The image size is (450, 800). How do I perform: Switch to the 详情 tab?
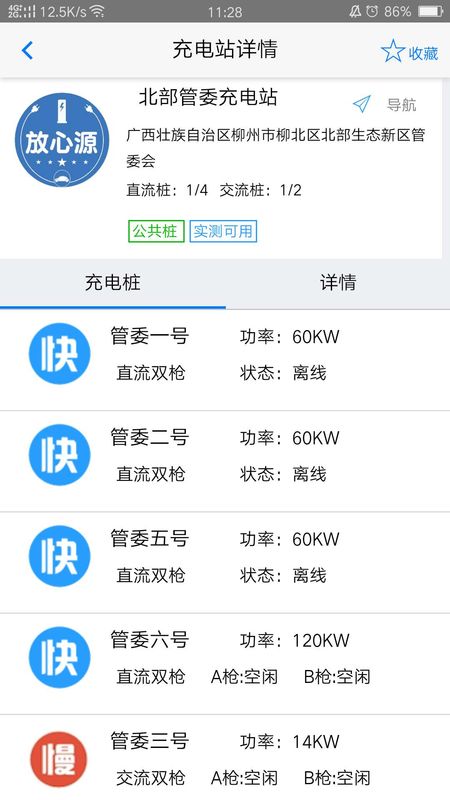(x=338, y=283)
